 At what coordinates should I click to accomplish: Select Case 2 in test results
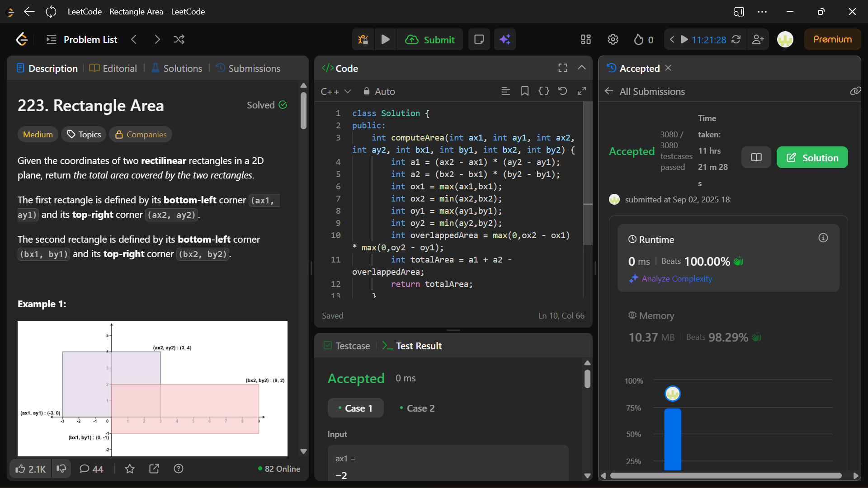coord(417,408)
